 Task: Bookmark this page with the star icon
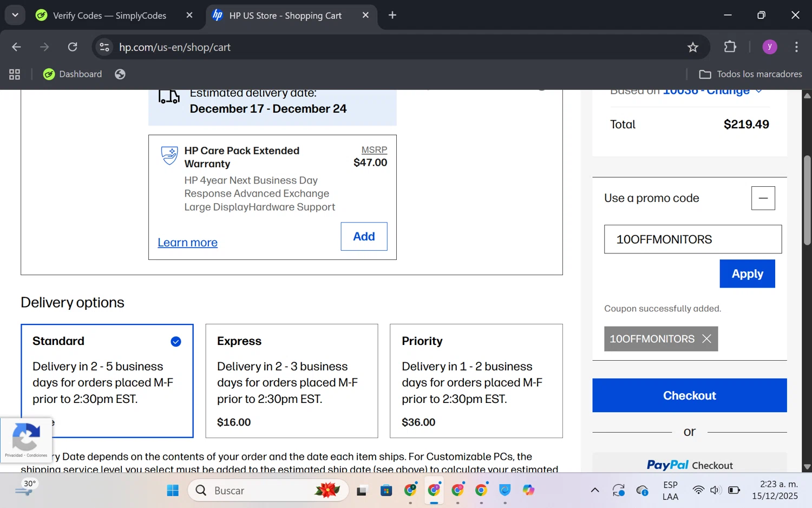693,47
